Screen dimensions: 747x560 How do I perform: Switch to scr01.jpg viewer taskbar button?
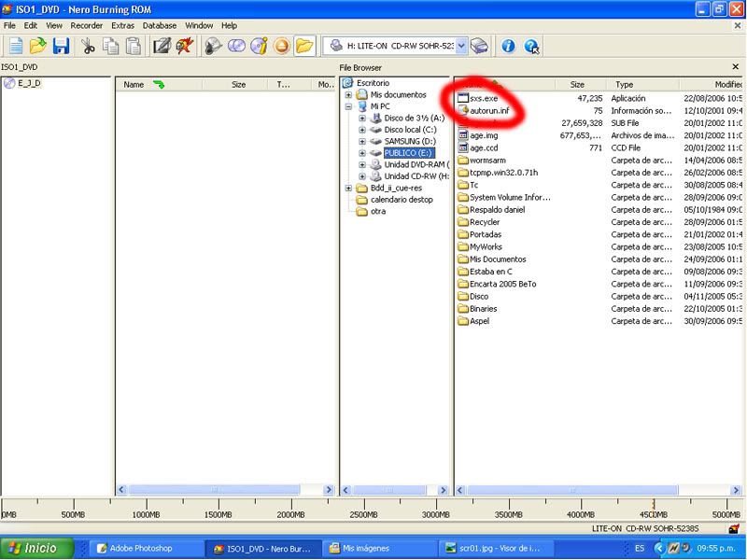497,549
